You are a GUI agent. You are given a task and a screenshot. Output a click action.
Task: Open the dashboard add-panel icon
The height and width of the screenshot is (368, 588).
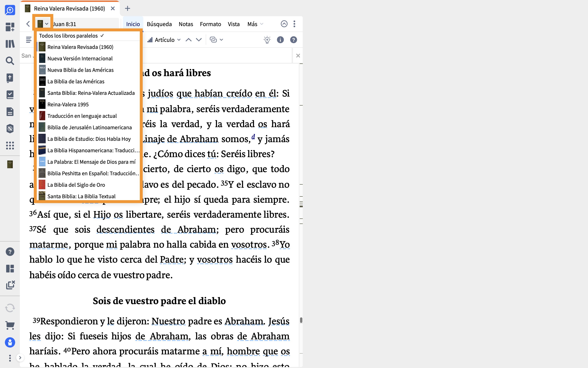(x=10, y=27)
